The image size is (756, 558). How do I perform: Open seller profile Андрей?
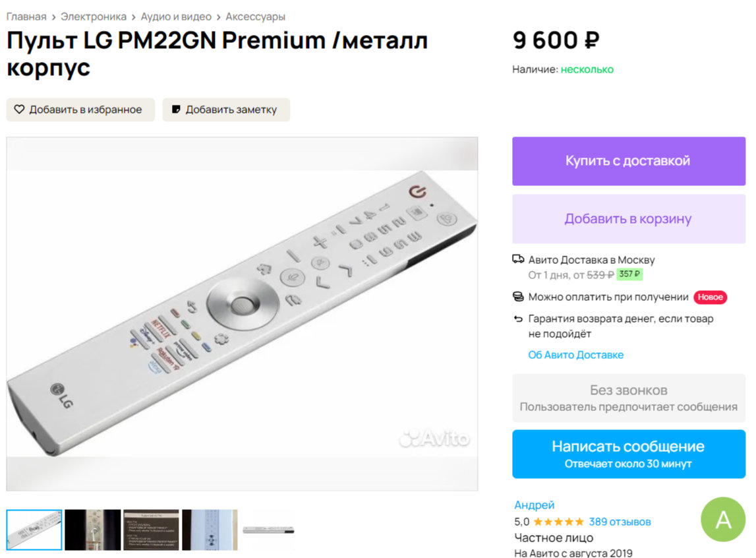click(534, 505)
